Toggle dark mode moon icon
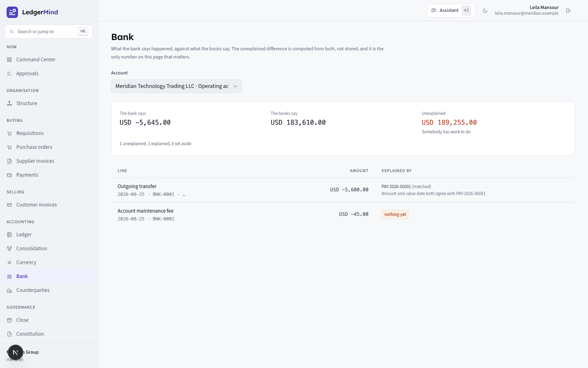Image resolution: width=588 pixels, height=368 pixels. [485, 11]
